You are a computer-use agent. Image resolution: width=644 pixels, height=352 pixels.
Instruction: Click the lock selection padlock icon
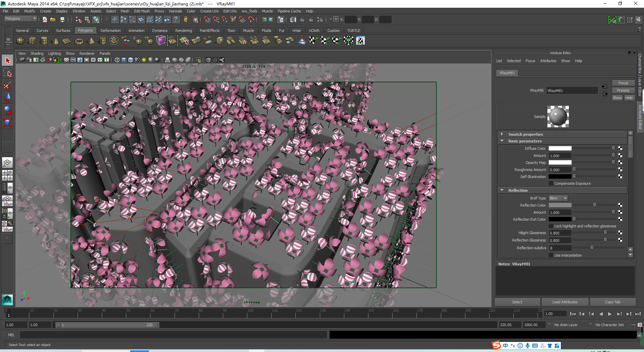point(185,19)
